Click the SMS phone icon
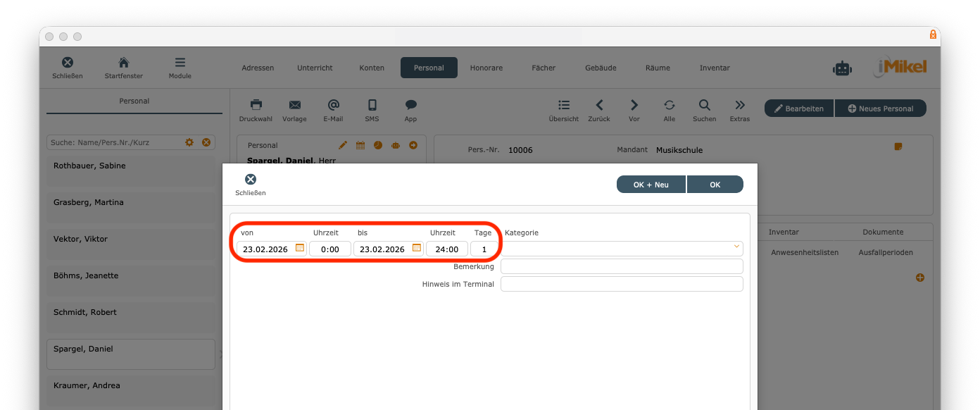Screen dimensions: 980x410 point(372,105)
